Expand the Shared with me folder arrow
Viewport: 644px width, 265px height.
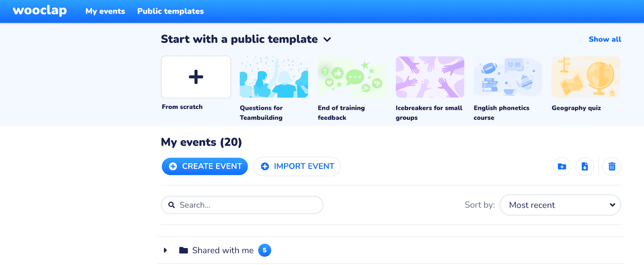[x=165, y=250]
